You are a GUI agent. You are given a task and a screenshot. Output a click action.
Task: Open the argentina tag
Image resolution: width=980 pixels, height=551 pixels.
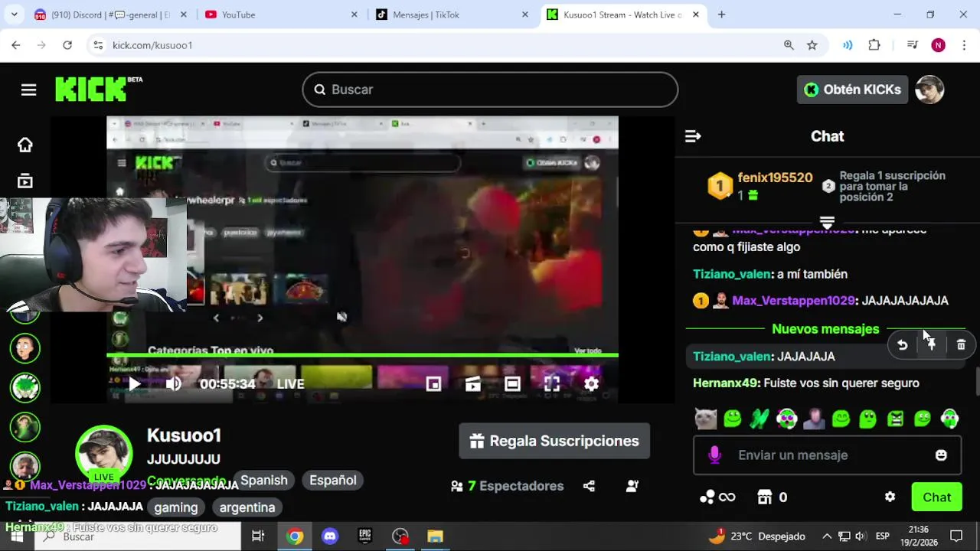pos(247,507)
